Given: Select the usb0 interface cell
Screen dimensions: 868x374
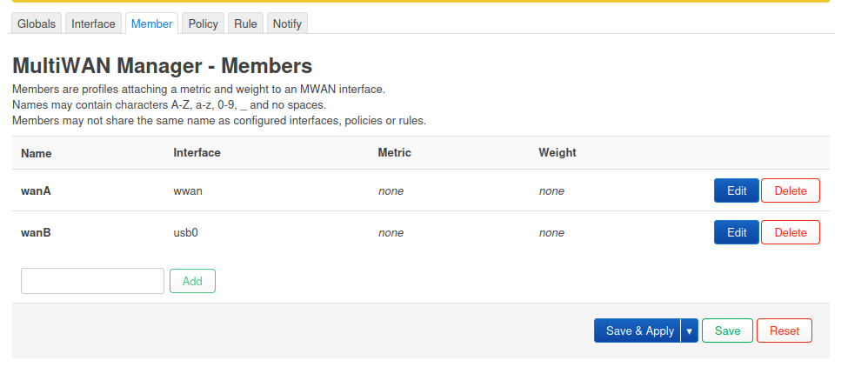Looking at the screenshot, I should [x=187, y=232].
